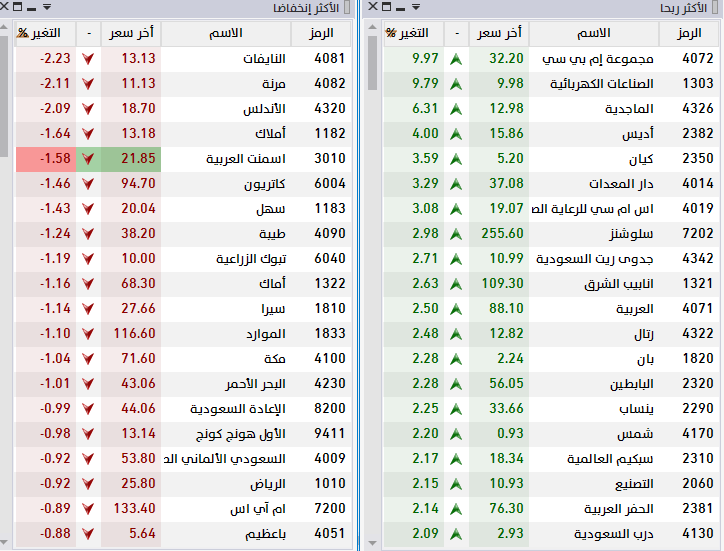Click green up arrow for دار المعدات
724x551 pixels.
[456, 184]
